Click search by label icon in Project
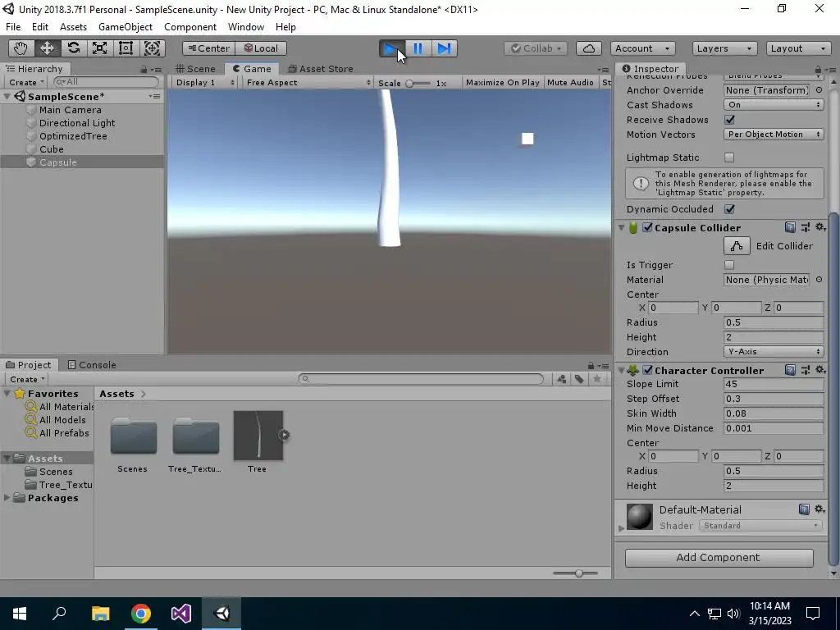This screenshot has height=630, width=840. (579, 379)
